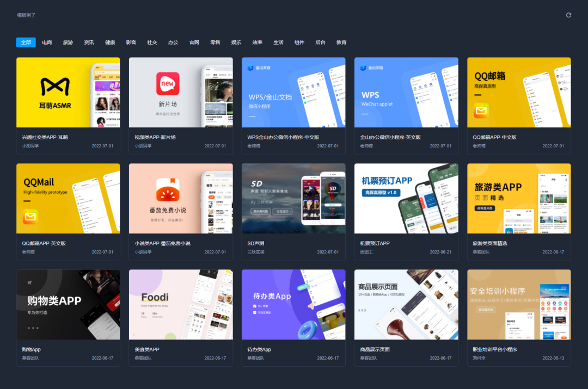Open the 商品展示页面 thumbnail image

(x=406, y=304)
